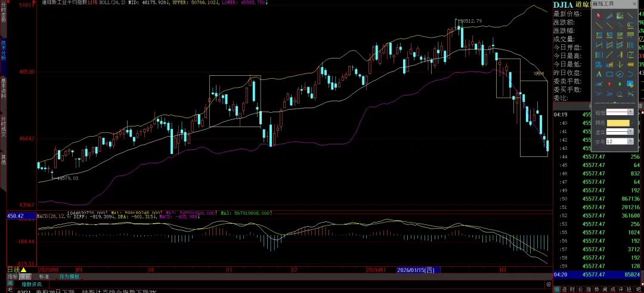Pick the yellow 颜色 color swatch
The width and height of the screenshot is (644, 293).
(x=618, y=123)
